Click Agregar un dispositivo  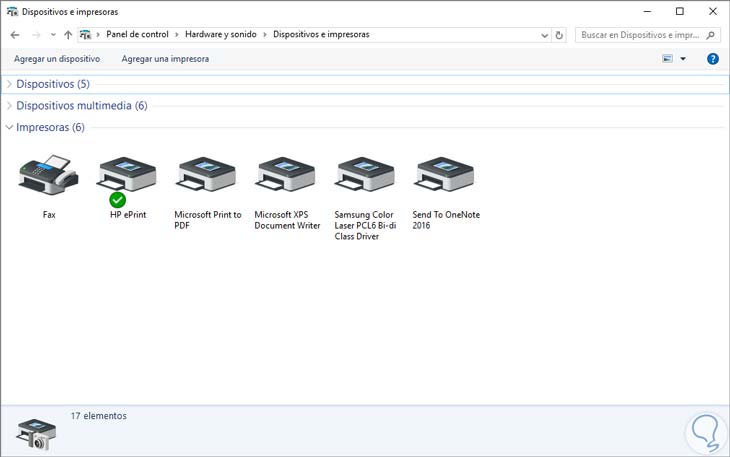(57, 59)
